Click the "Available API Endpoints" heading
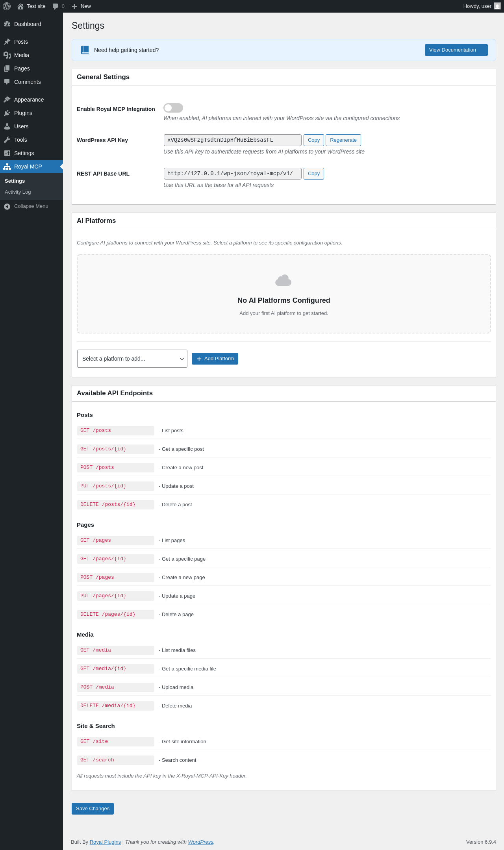 point(115,393)
